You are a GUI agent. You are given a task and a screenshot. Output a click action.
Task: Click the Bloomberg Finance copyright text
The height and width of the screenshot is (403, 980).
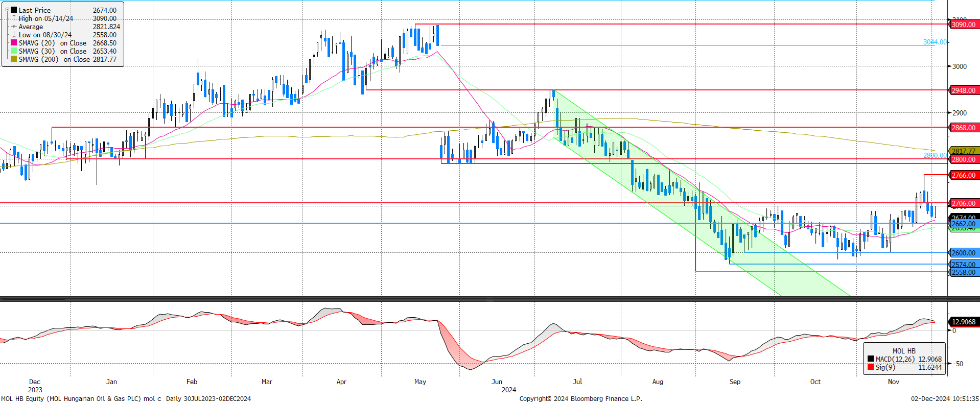coord(580,398)
